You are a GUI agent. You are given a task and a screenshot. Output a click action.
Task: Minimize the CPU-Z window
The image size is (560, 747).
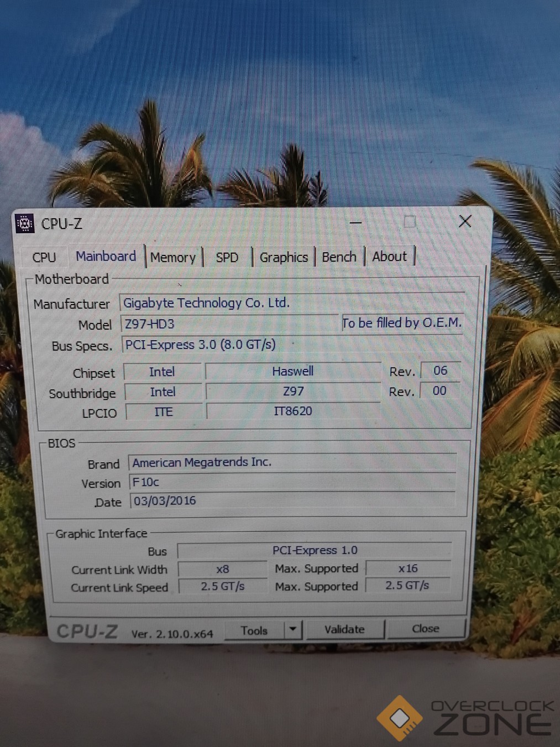coord(355,222)
